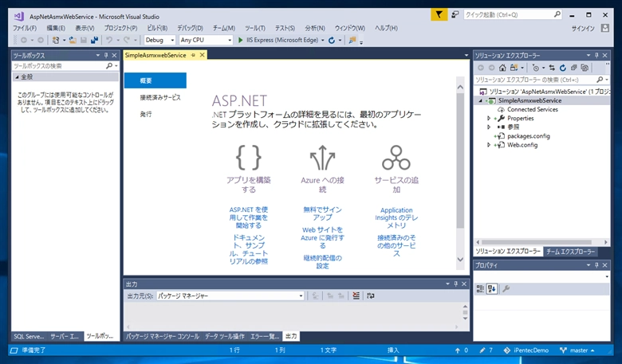Screen dimensions: 622x364
Task: Click the Refresh icon in Solution Explorer
Action: (562, 68)
